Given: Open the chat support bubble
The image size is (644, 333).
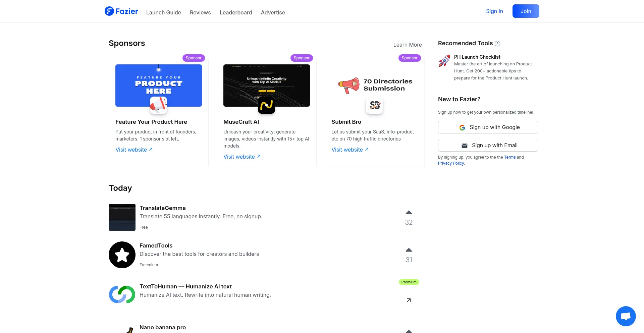Looking at the screenshot, I should coord(626,316).
